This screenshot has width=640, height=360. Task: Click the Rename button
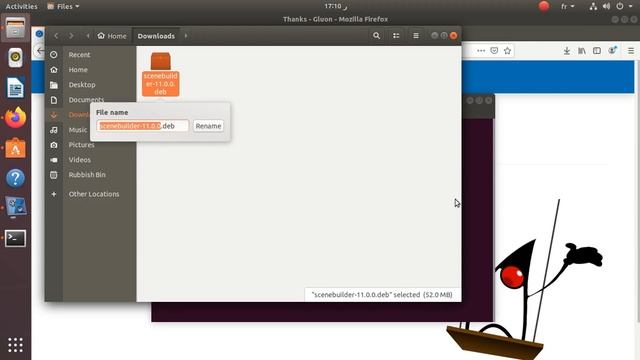coord(208,126)
